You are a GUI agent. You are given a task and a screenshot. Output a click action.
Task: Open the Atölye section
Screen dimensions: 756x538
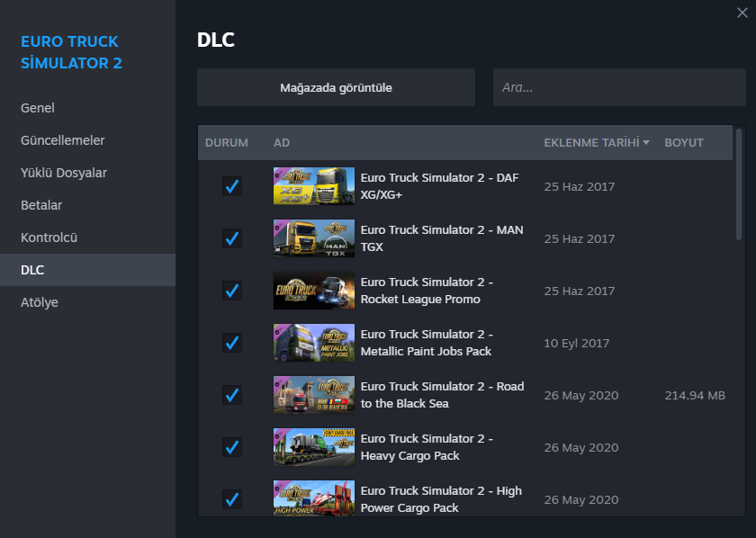(x=88, y=302)
